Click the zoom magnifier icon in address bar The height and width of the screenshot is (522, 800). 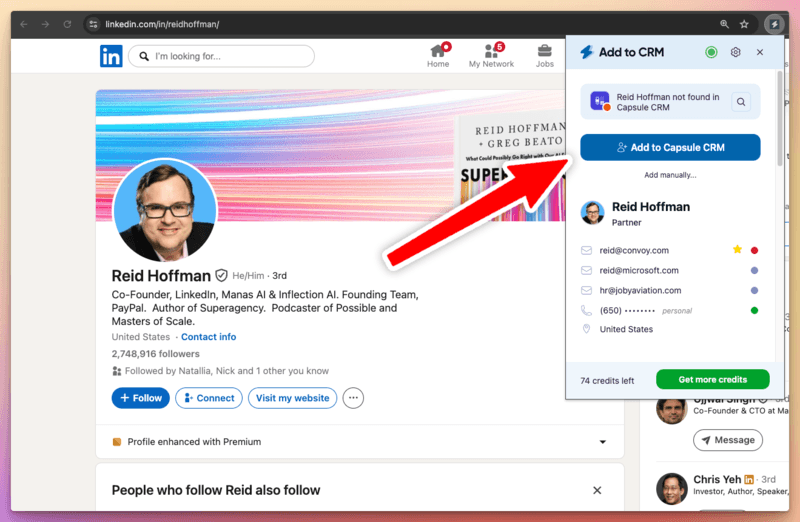(724, 24)
